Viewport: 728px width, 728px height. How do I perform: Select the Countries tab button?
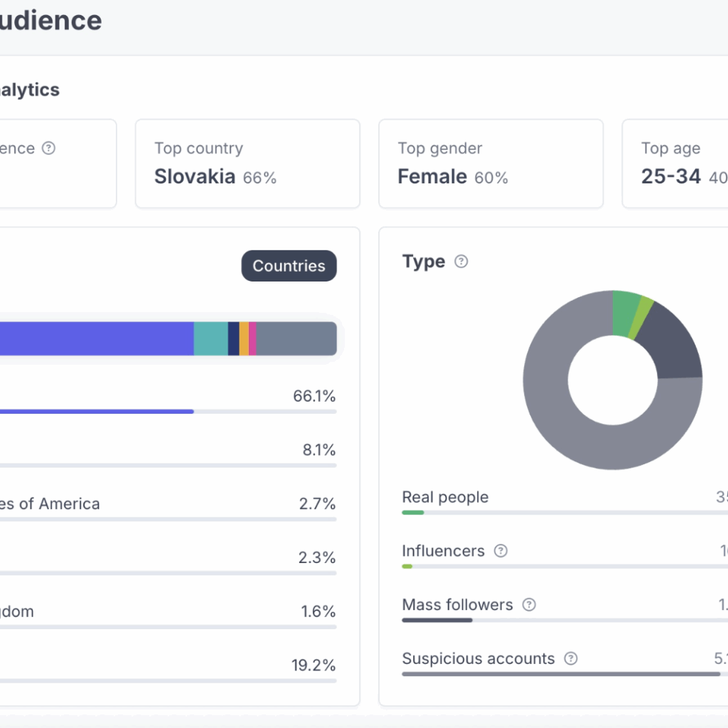[x=289, y=266]
